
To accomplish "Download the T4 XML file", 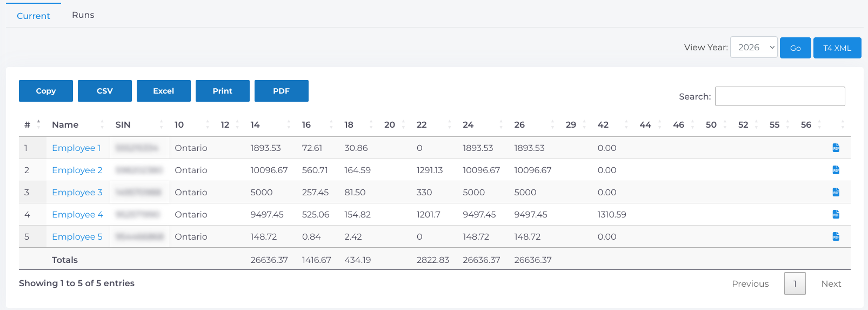I will (x=837, y=48).
